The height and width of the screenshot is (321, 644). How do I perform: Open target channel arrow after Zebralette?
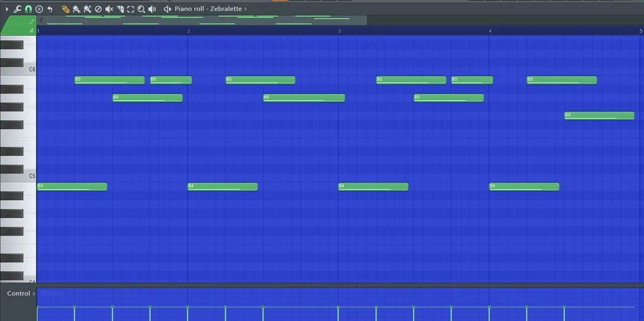click(246, 9)
